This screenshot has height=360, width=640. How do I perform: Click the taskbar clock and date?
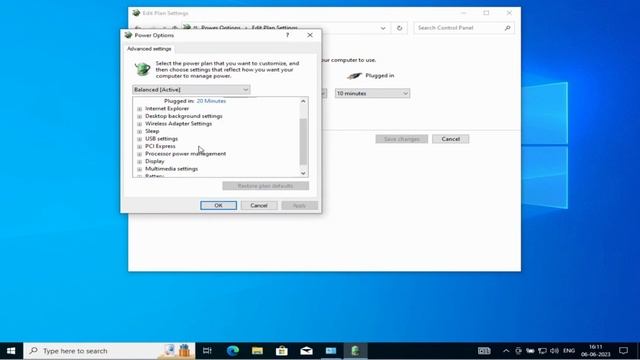pos(596,351)
